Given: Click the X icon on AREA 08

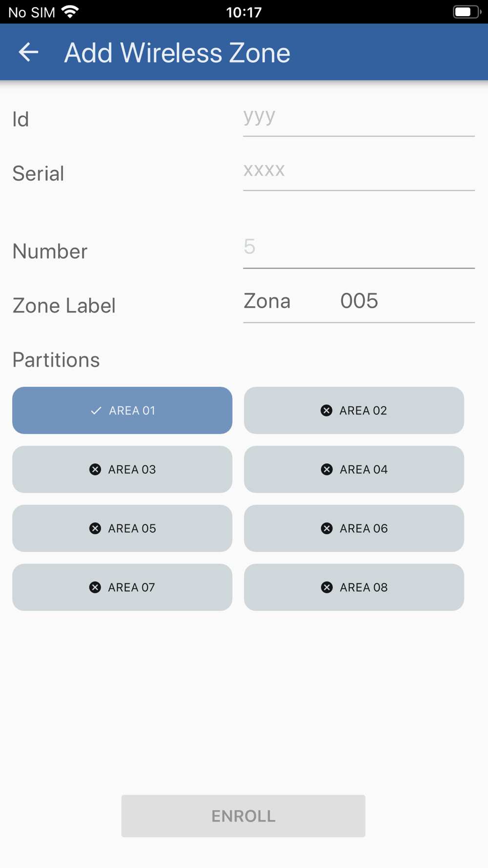Looking at the screenshot, I should click(326, 587).
